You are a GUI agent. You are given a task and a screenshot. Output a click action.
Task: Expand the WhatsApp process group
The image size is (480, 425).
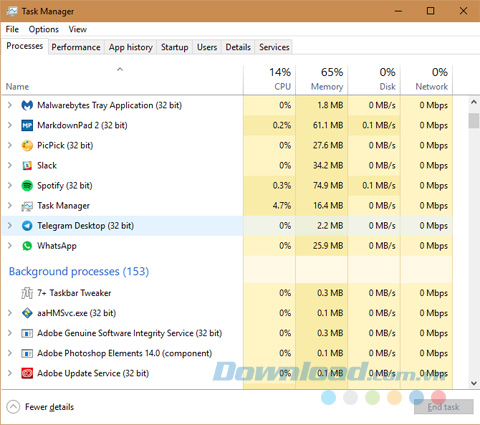10,246
